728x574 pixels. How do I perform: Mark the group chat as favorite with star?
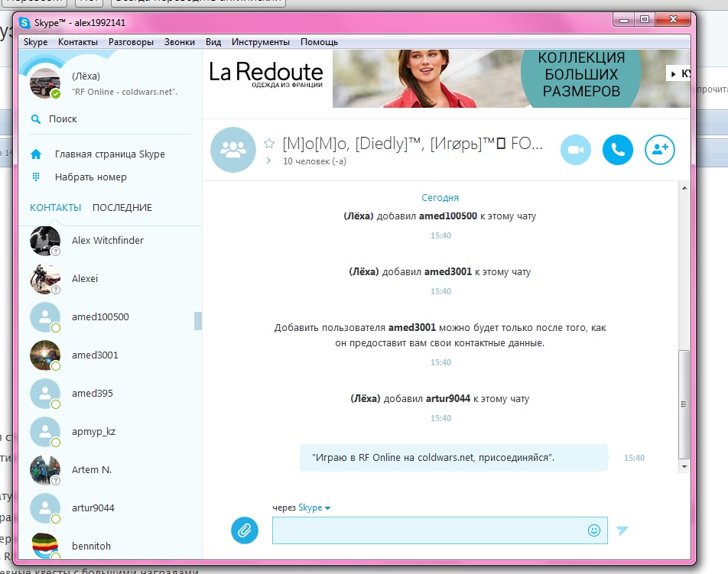[269, 144]
